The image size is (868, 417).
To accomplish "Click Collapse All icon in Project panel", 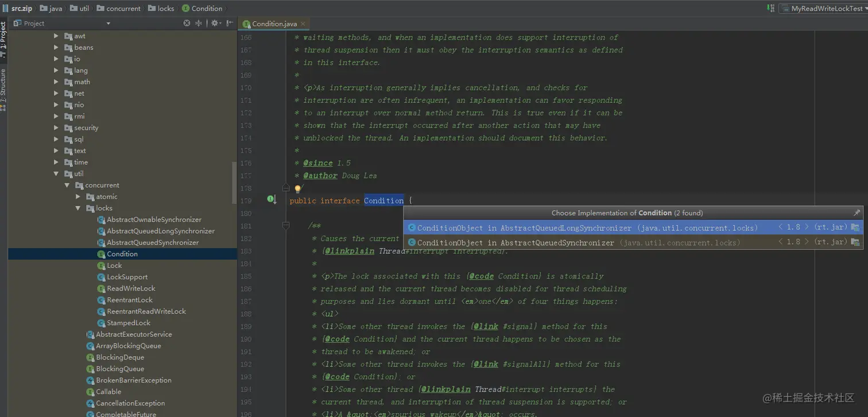I will (x=199, y=24).
